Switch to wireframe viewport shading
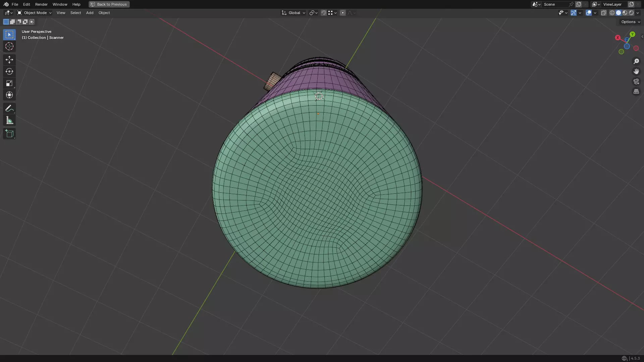Image resolution: width=644 pixels, height=362 pixels. pos(612,13)
